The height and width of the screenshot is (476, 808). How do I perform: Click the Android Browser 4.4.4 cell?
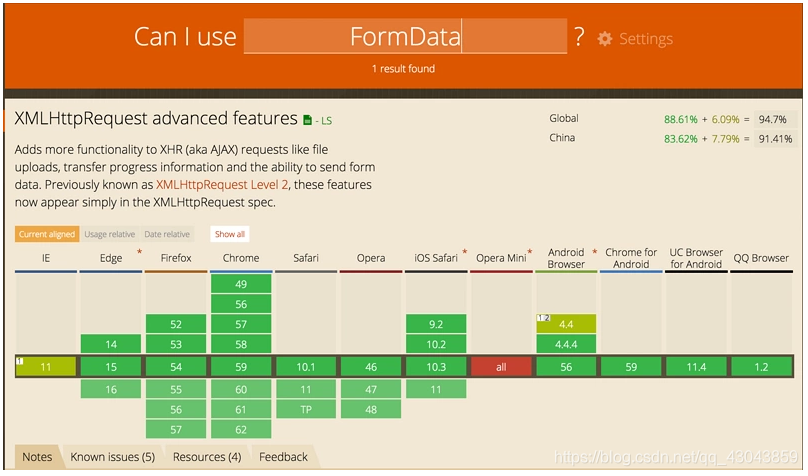coord(566,344)
